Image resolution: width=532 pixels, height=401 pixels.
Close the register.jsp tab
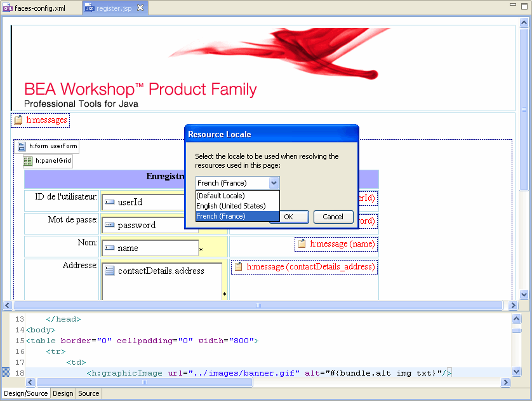tap(140, 8)
